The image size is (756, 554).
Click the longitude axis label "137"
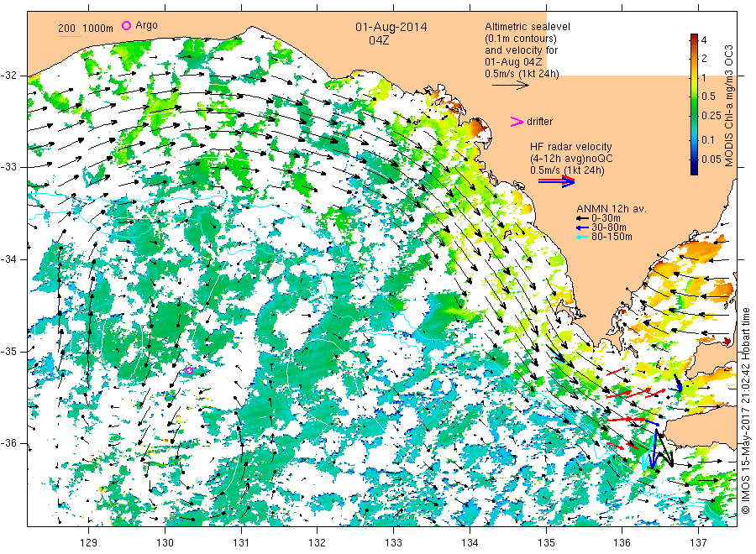click(x=699, y=543)
